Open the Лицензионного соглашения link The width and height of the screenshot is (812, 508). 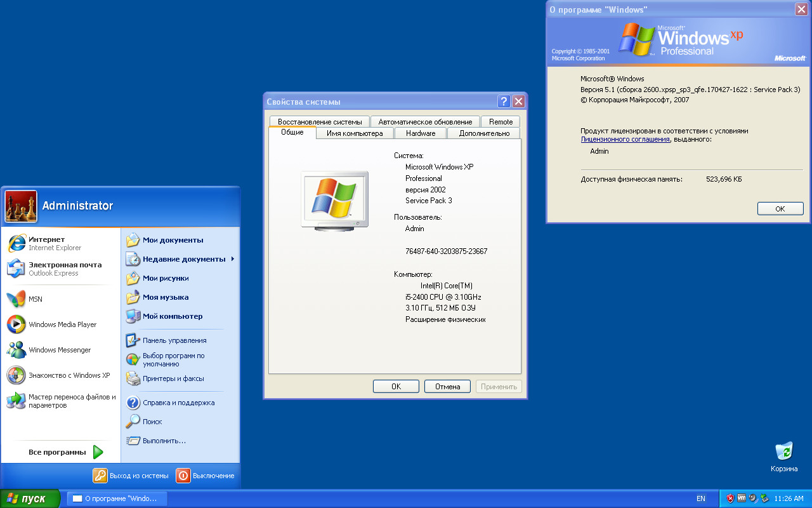(625, 139)
